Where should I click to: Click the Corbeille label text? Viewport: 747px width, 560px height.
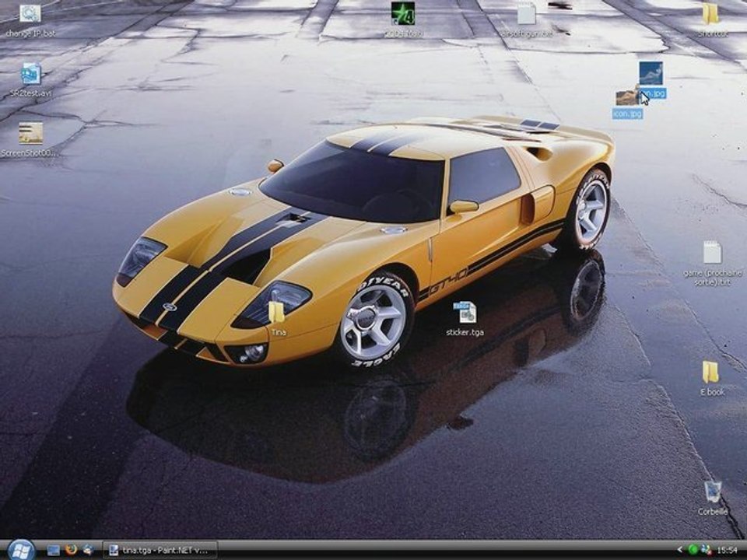pyautogui.click(x=713, y=512)
